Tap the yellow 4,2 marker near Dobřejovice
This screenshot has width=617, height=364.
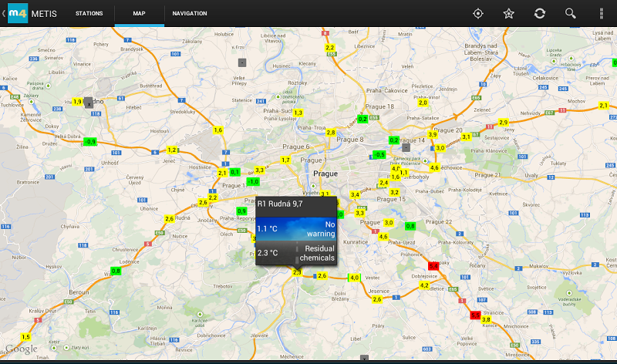[x=424, y=285]
